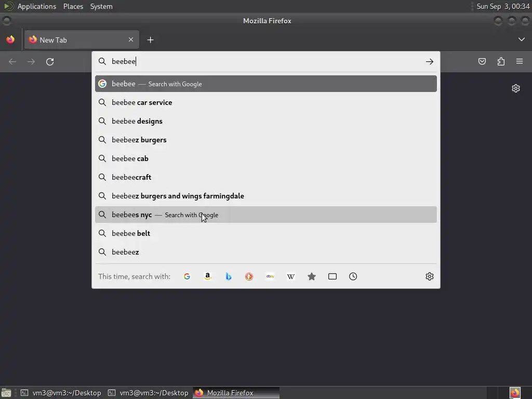Choose 'beebeecraft' suggestion
This screenshot has width=532, height=399.
pyautogui.click(x=266, y=177)
